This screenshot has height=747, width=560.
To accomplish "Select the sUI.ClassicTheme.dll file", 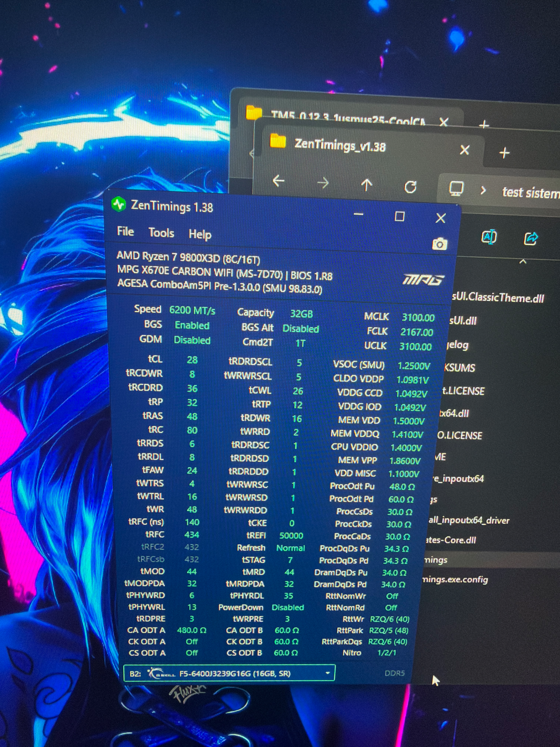I will pyautogui.click(x=498, y=297).
